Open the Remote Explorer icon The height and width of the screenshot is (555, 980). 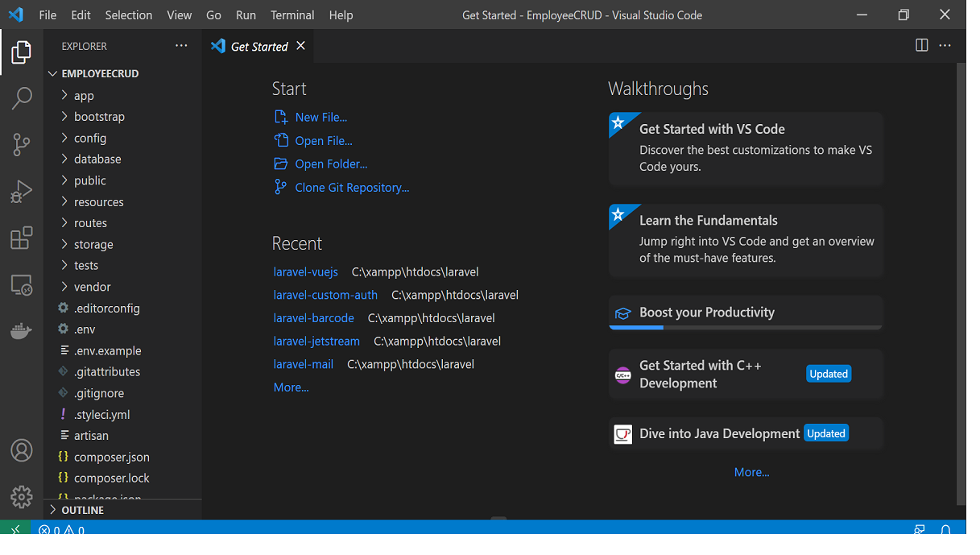pyautogui.click(x=22, y=285)
